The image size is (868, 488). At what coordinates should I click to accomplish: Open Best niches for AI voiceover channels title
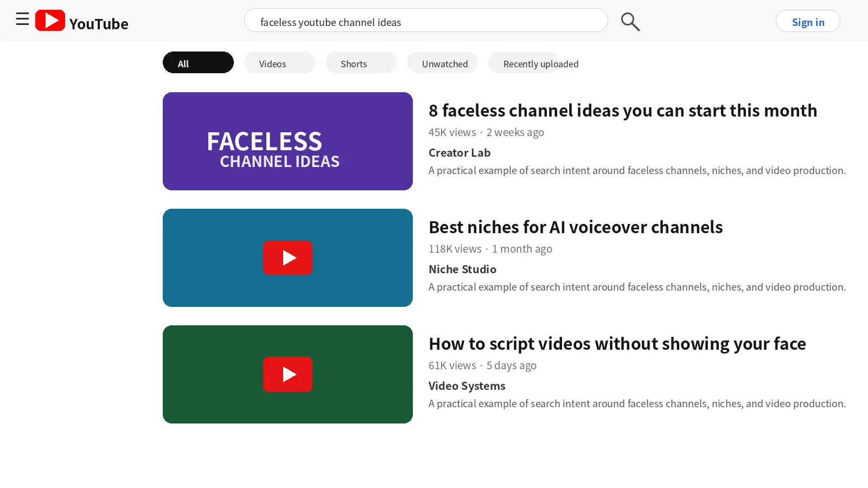point(576,227)
